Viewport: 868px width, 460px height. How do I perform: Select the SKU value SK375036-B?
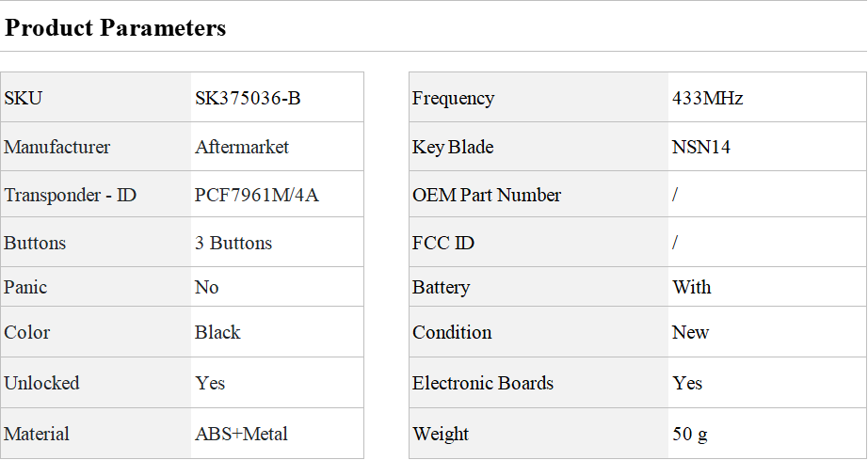(248, 98)
